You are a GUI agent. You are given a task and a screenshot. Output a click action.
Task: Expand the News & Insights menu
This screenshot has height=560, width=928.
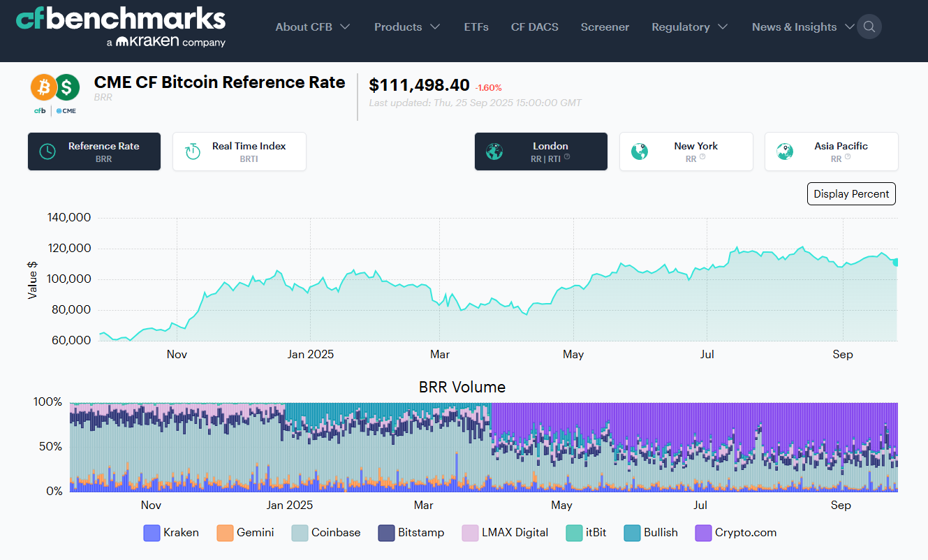(x=803, y=27)
